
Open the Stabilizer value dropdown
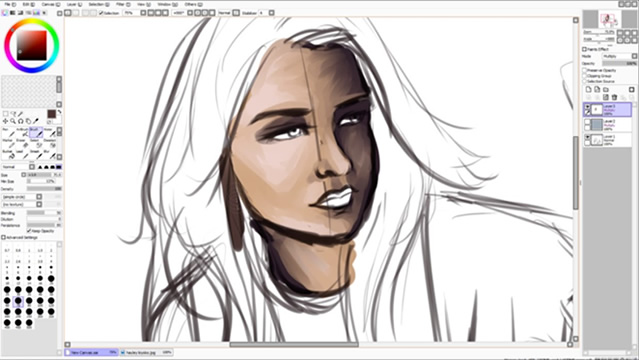click(272, 13)
